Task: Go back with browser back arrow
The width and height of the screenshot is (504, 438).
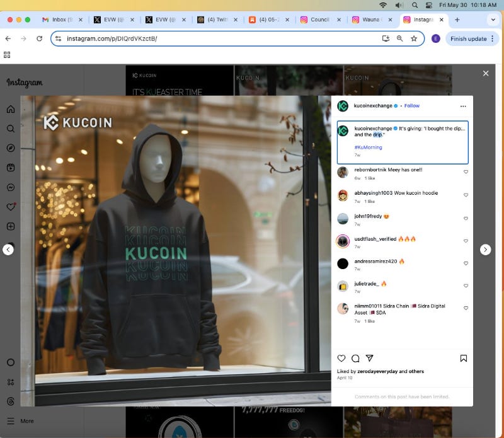Action: tap(8, 38)
